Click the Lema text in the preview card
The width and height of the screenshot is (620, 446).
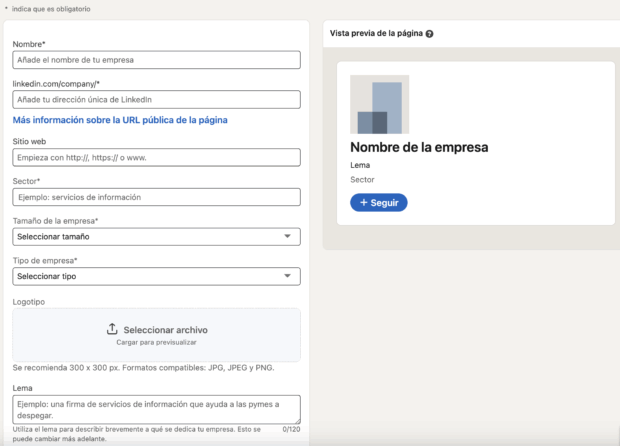(360, 165)
